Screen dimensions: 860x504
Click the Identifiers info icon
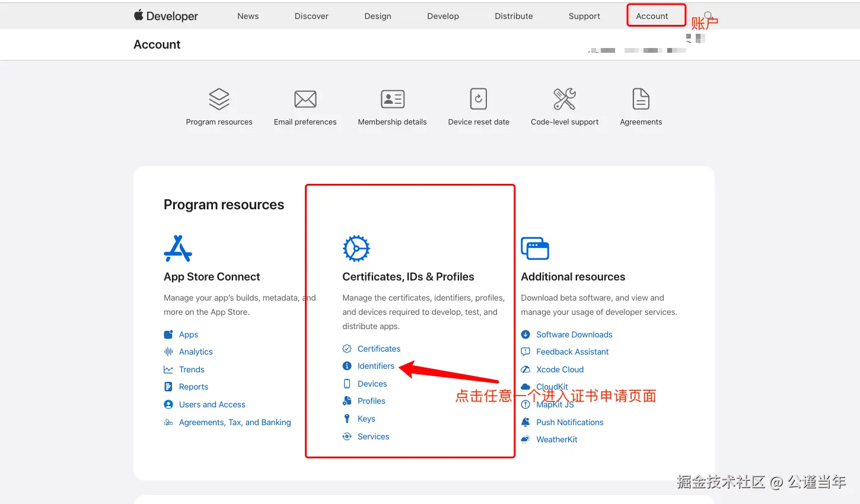click(347, 366)
